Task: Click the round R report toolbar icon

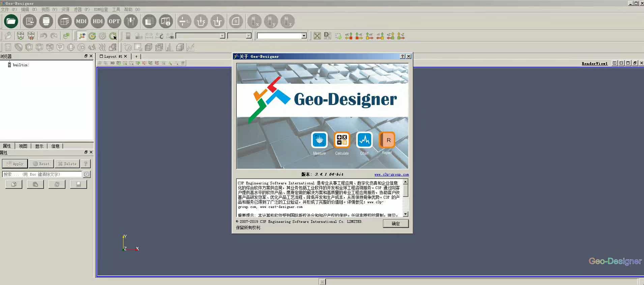Action: tap(236, 21)
